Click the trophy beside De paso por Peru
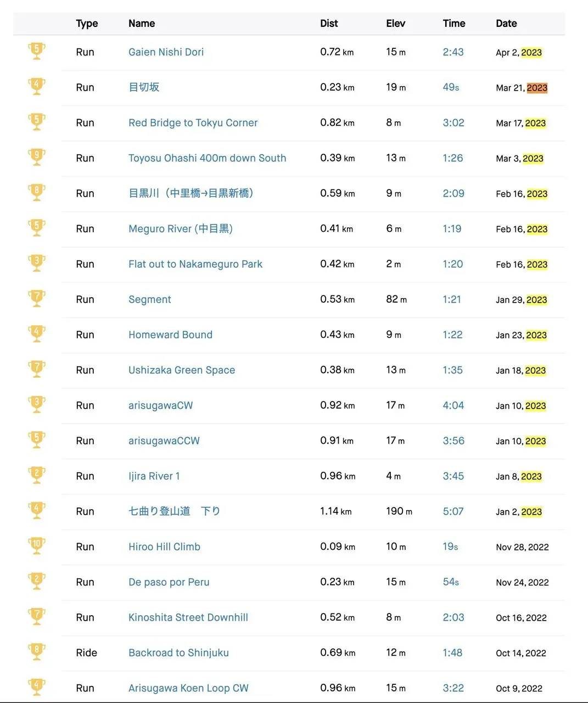Screen dimensions: 588x703 pos(37,581)
